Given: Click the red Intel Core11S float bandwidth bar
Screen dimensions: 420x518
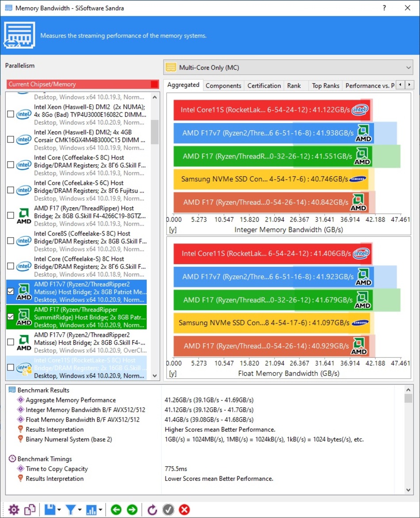Looking at the screenshot, I should 273,253.
